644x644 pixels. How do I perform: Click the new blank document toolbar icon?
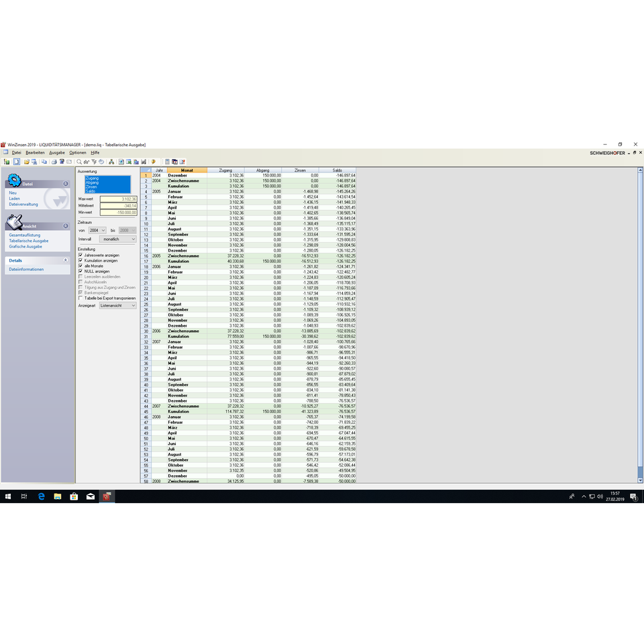(17, 162)
